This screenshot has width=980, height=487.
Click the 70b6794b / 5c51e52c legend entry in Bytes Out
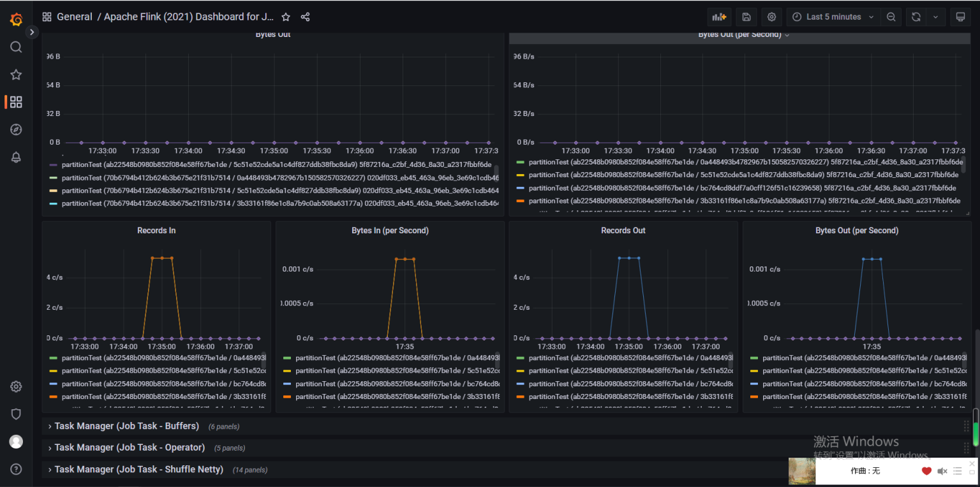tap(279, 191)
